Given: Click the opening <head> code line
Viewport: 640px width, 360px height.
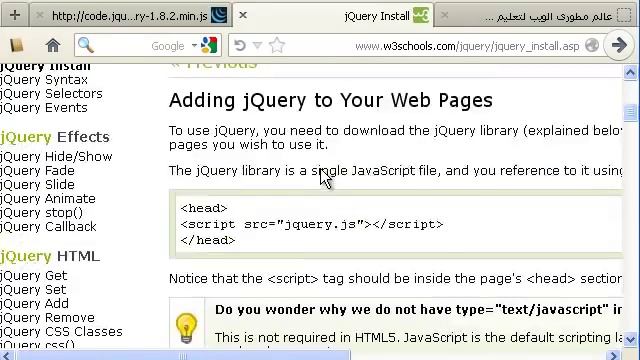Looking at the screenshot, I should (204, 208).
